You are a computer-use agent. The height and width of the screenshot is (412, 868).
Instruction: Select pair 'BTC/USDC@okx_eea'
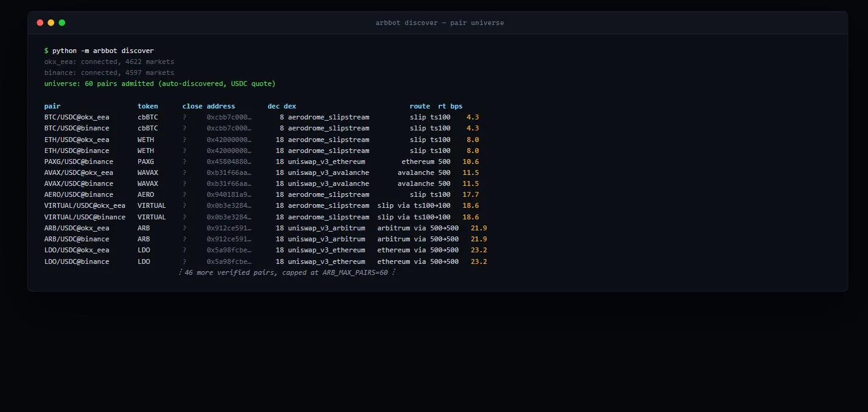click(x=77, y=117)
